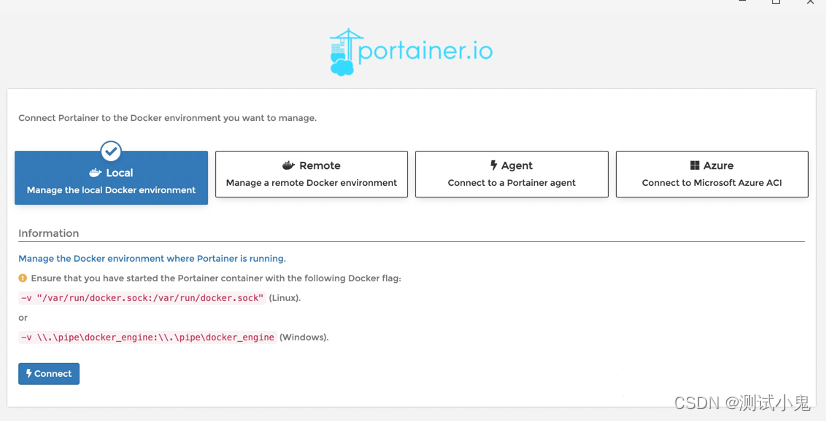Viewport: 826px width, 421px height.
Task: Click the Linux docker.sock volume flag code
Action: click(142, 298)
